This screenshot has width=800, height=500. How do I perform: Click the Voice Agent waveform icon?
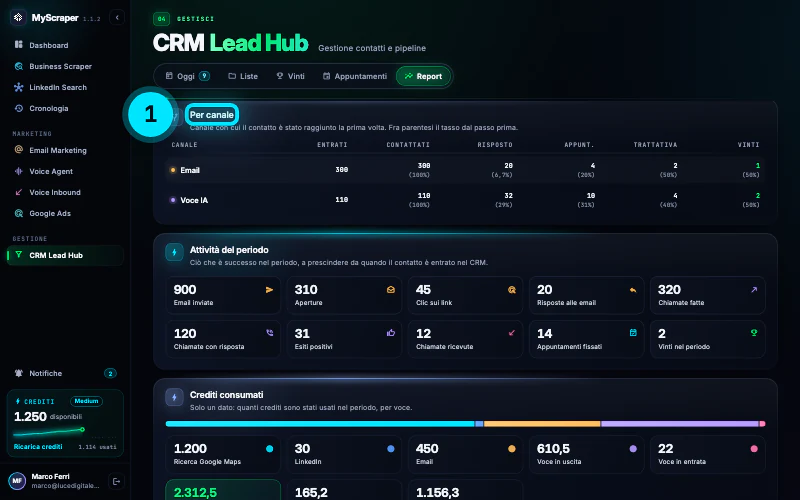coord(19,171)
